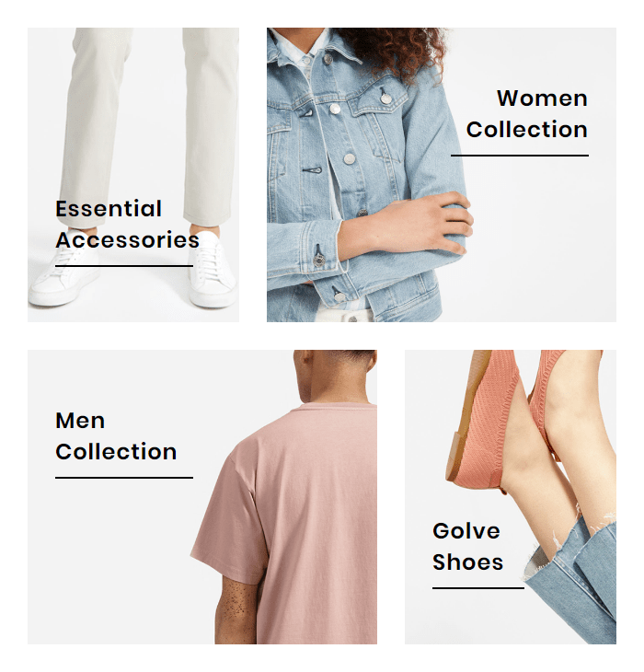
Task: Open the Men Collection title link
Action: click(x=116, y=435)
